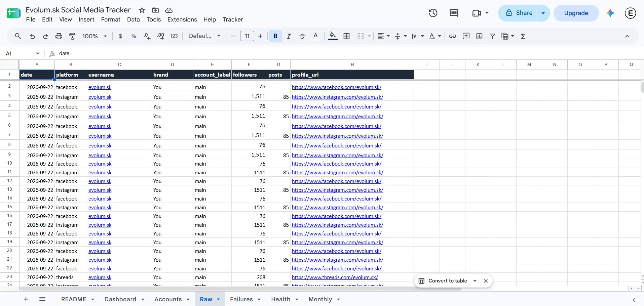This screenshot has height=306, width=644.
Task: Star the Evolum.sk Social Media Tracker document
Action: tap(142, 10)
